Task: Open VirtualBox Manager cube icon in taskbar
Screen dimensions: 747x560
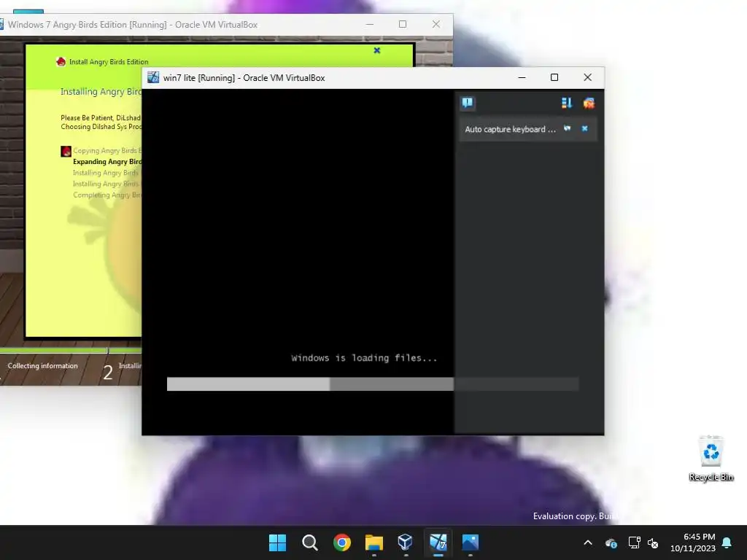Action: (406, 542)
